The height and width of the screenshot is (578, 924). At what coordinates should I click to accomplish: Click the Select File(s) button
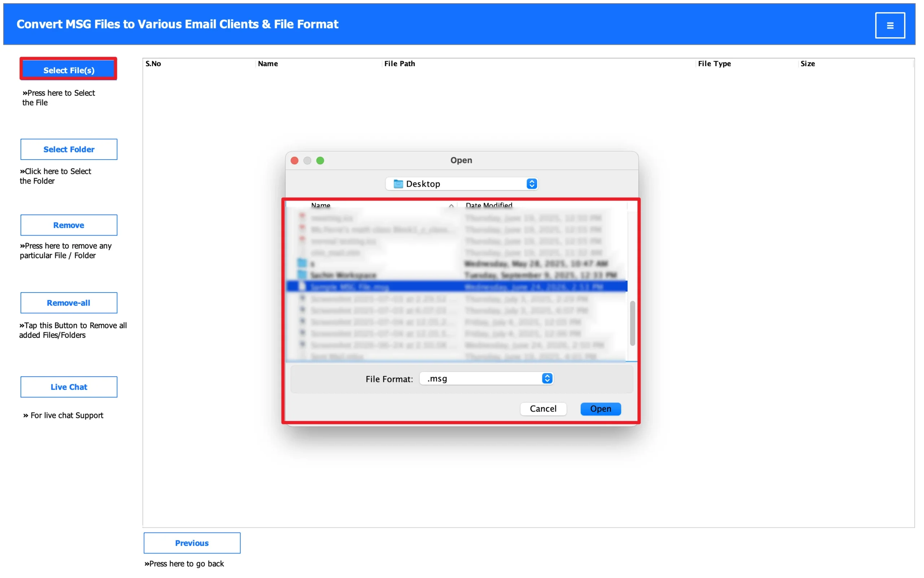(69, 70)
